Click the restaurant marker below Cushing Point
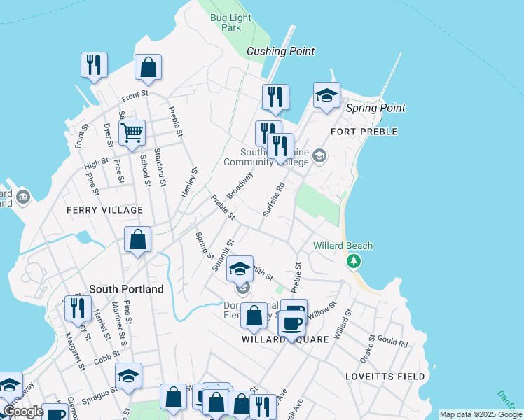The height and width of the screenshot is (420, 524). pos(275,97)
